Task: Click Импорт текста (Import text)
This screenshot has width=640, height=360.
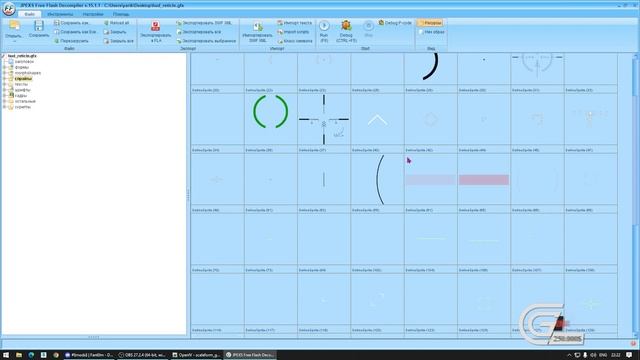Action: (x=294, y=23)
